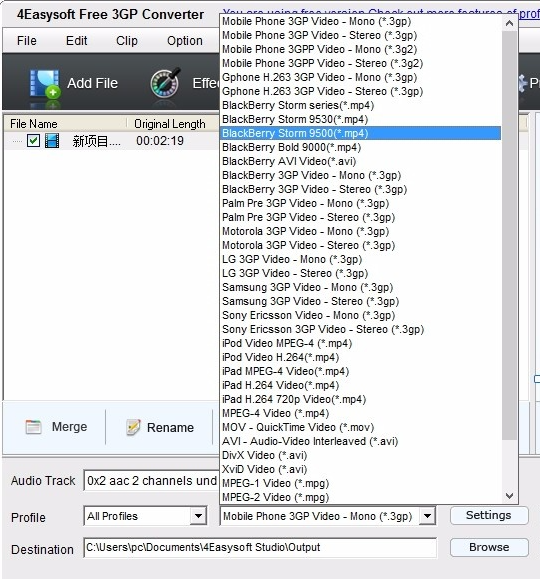
Task: Click the Destination path field
Action: tap(260, 548)
